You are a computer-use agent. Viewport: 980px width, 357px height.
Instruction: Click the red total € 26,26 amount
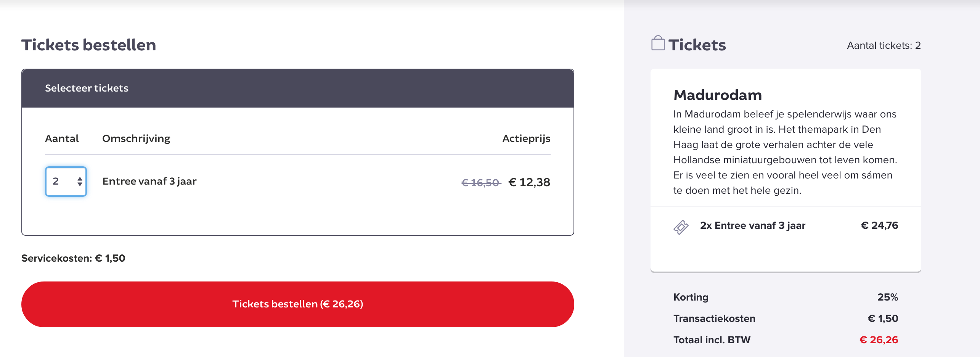(879, 340)
